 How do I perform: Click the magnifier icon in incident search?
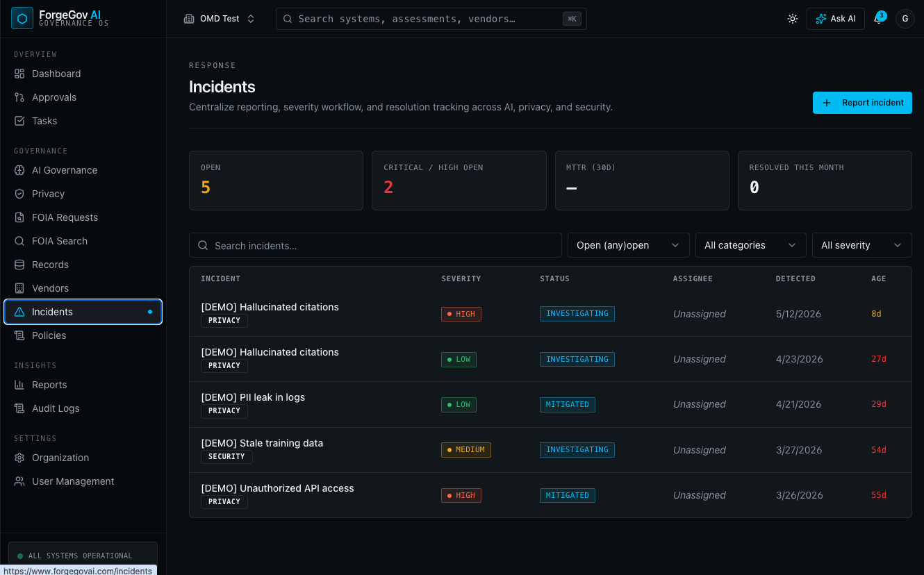coord(204,245)
